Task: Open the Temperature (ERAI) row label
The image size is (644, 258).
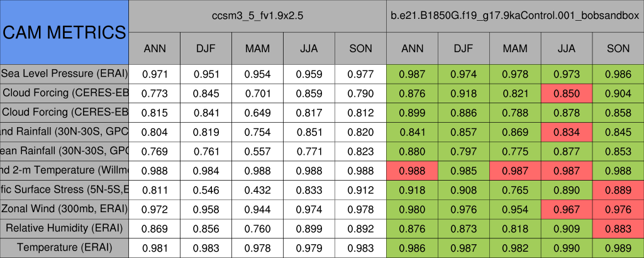Action: [64, 247]
